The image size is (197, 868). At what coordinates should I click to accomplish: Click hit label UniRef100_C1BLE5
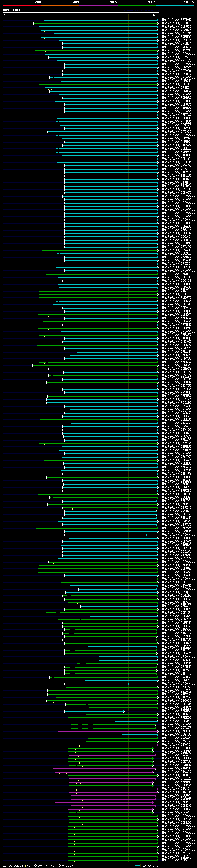176,149
